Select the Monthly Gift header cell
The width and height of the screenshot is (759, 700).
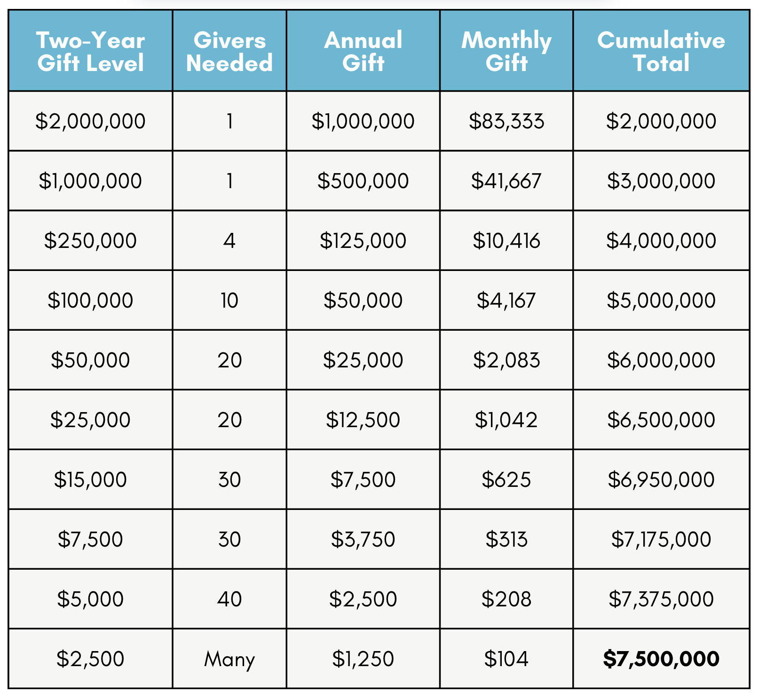pyautogui.click(x=506, y=51)
